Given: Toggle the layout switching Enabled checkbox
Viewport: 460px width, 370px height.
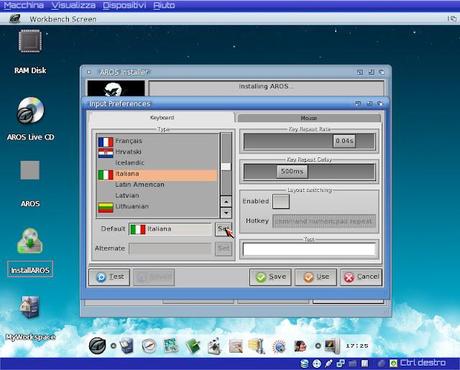Looking at the screenshot, I should click(281, 201).
